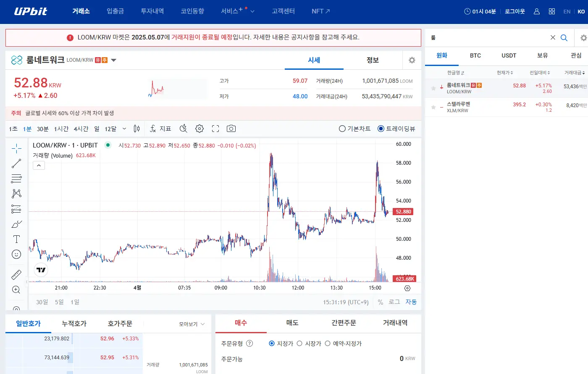
Task: Choose 시장가 order type
Action: point(299,343)
